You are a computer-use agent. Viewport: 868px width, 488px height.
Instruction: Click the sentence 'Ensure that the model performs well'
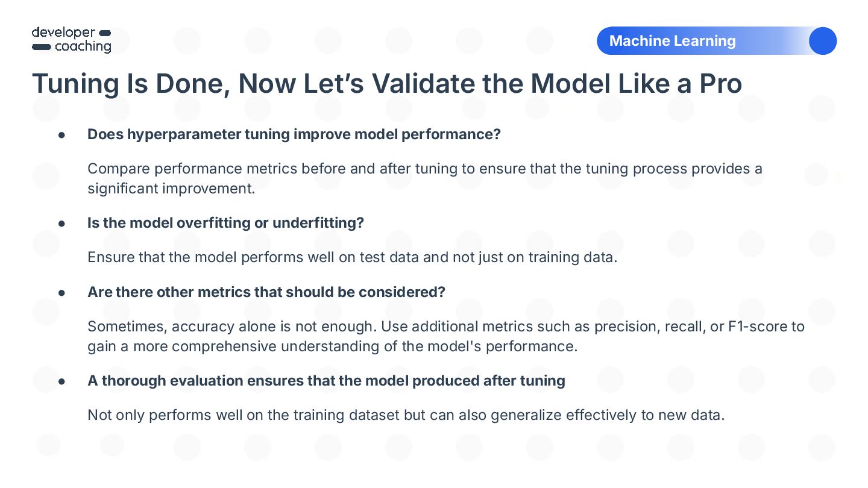(x=353, y=257)
